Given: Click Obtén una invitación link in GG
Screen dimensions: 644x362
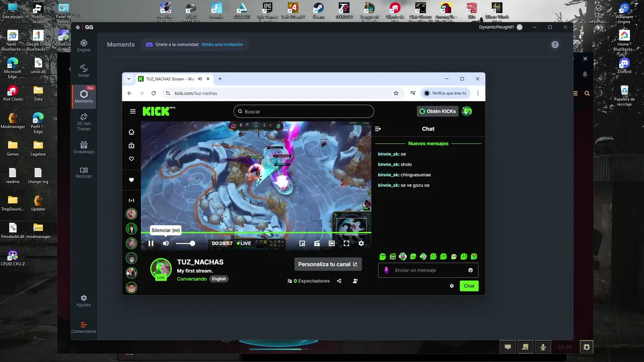Looking at the screenshot, I should pyautogui.click(x=222, y=44).
